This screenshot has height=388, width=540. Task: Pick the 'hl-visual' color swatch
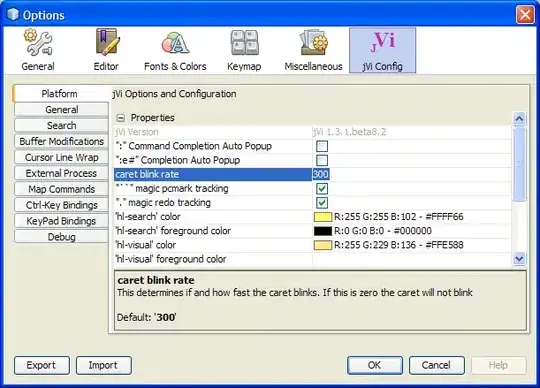pyautogui.click(x=323, y=245)
